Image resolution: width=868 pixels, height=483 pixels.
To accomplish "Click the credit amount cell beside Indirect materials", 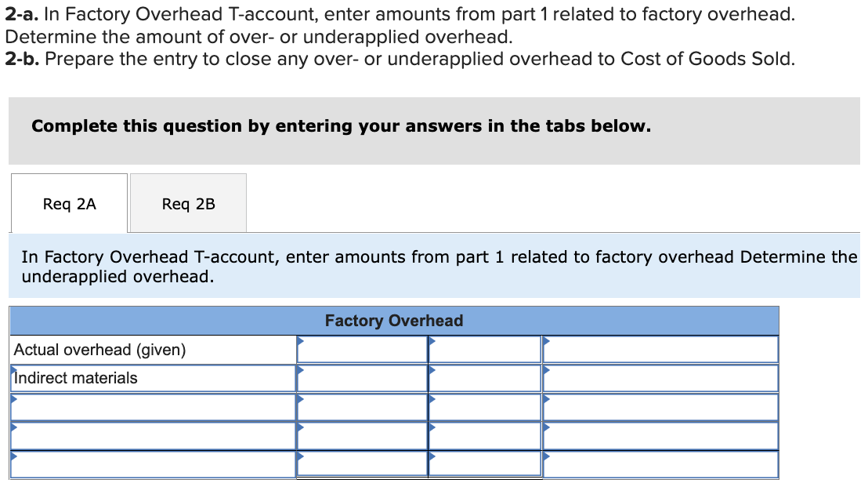I will (x=484, y=377).
